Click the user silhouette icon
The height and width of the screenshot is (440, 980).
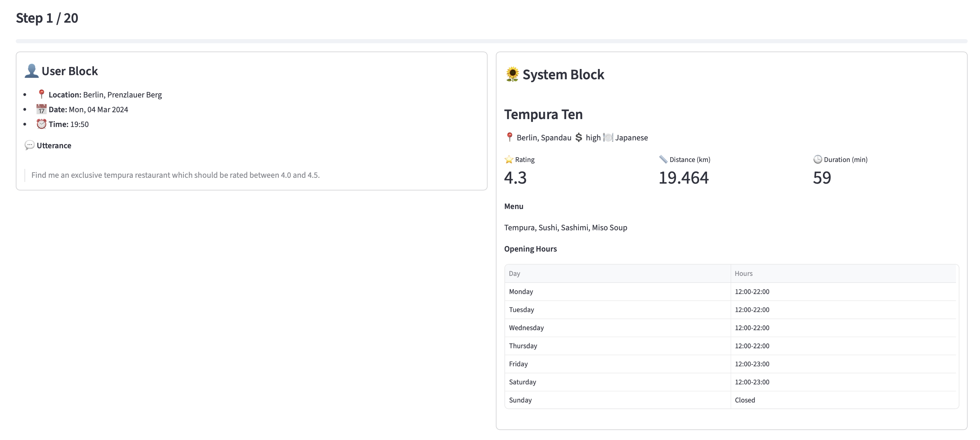pos(32,71)
